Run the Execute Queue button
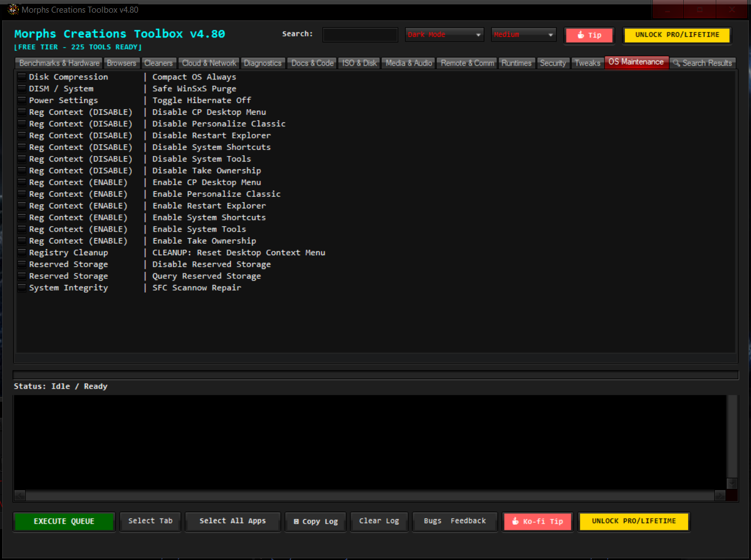The image size is (751, 560). [x=64, y=521]
